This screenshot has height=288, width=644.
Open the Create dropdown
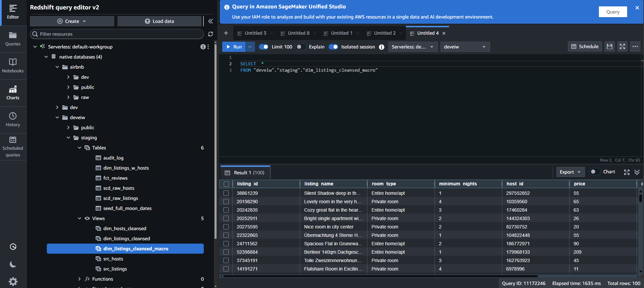coord(72,21)
